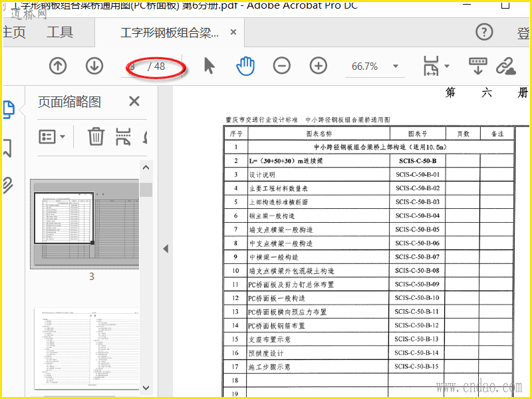Image resolution: width=532 pixels, height=399 pixels.
Task: Click the SCIS-C-50-B-01 cell
Action: pos(418,174)
